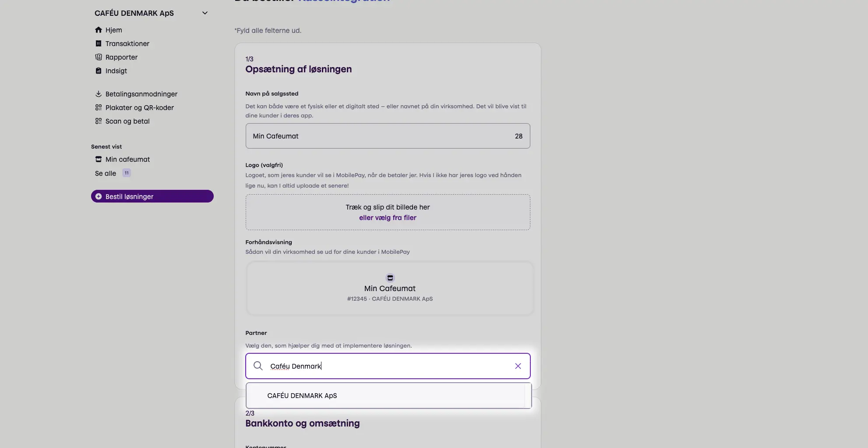Image resolution: width=868 pixels, height=448 pixels.
Task: Click the Min cafeumat store icon
Action: pos(99,159)
